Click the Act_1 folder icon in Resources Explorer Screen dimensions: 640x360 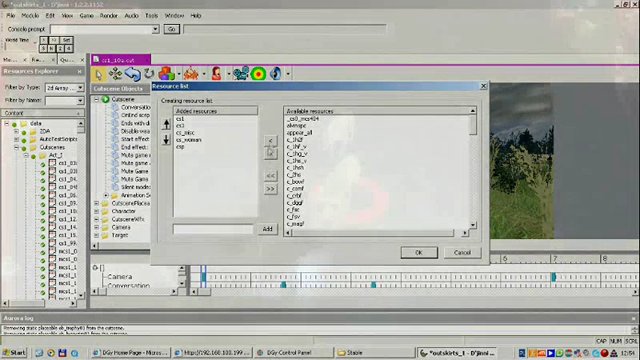pyautogui.click(x=42, y=155)
